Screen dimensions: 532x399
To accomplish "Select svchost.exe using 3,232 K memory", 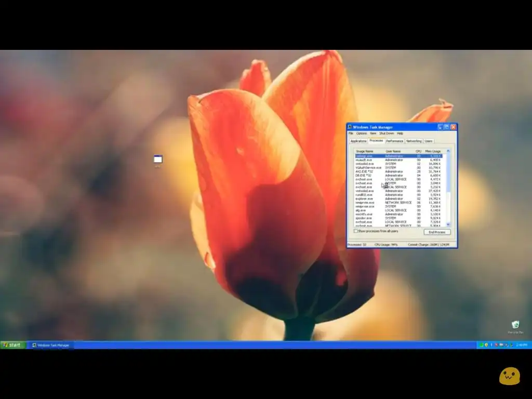I will (398, 187).
